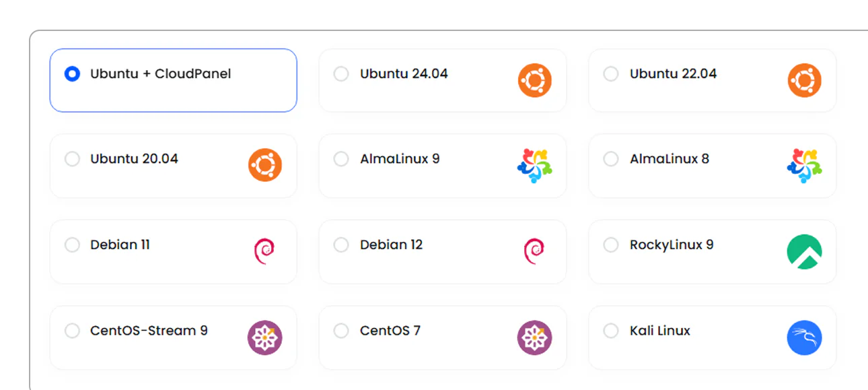Screen dimensions: 868x390
Task: Click the AlmaLinux 8 logo icon
Action: pyautogui.click(x=804, y=166)
